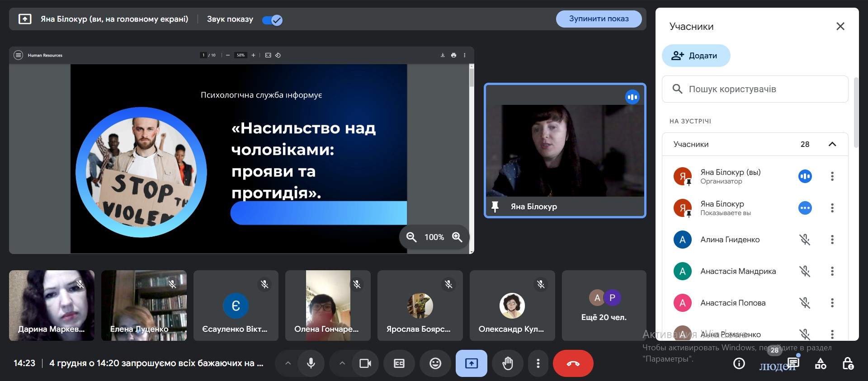Add people with the Додати button
The width and height of the screenshot is (868, 381).
click(x=696, y=56)
